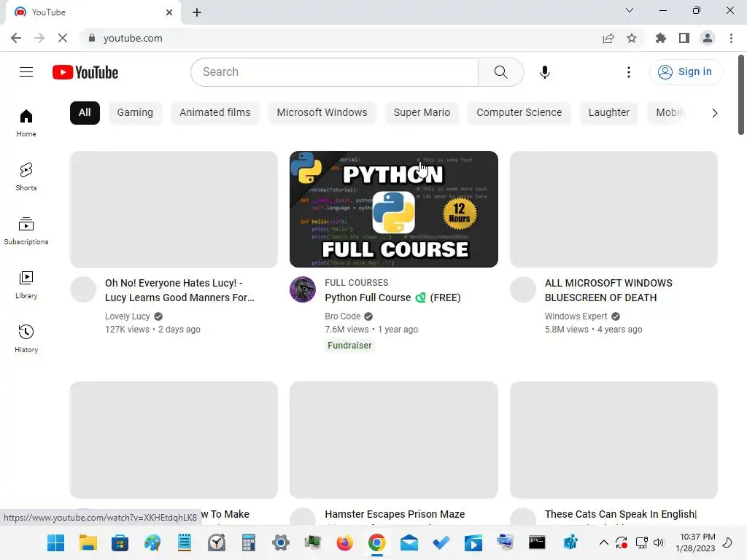Launch Firefox from taskbar

pos(344,542)
